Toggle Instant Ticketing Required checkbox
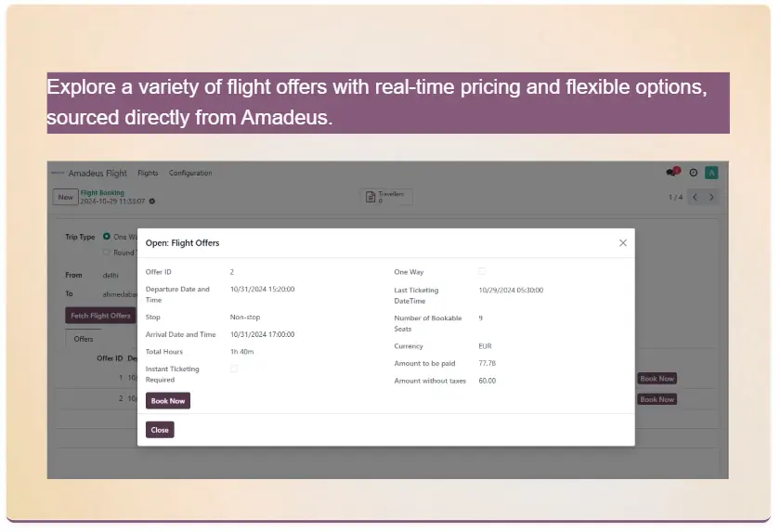Viewport: 781px width, 532px height. click(x=234, y=369)
